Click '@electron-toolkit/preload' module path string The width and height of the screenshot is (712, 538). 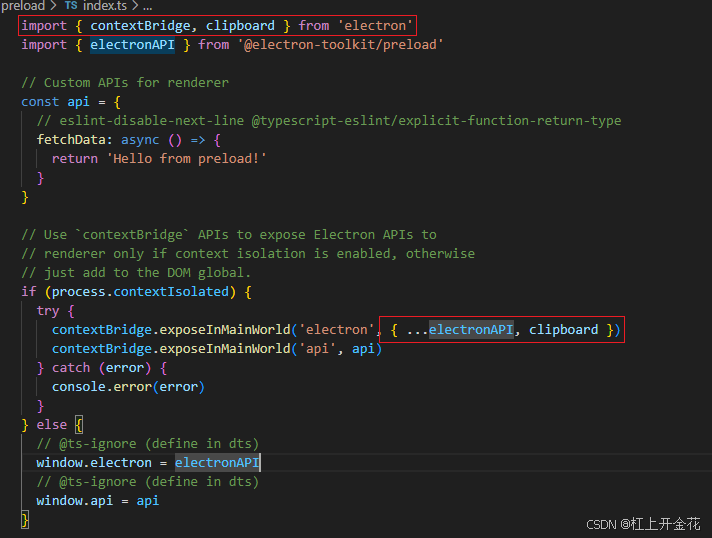point(340,44)
